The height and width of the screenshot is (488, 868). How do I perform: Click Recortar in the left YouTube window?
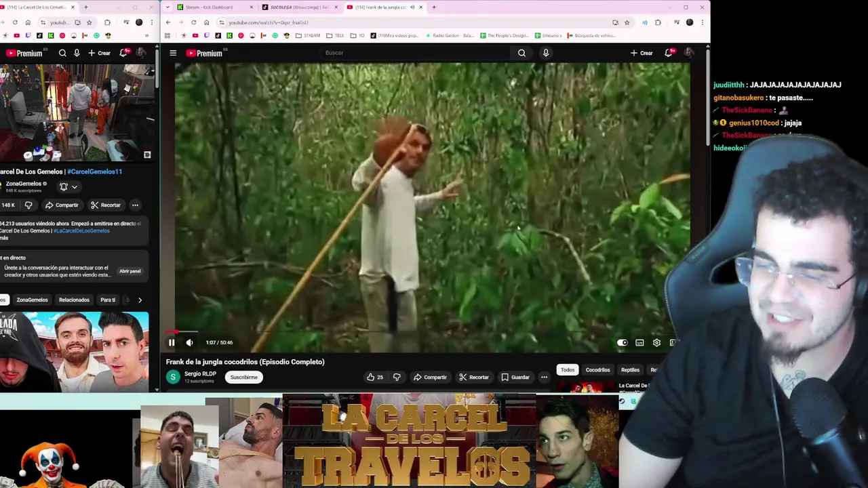click(105, 205)
